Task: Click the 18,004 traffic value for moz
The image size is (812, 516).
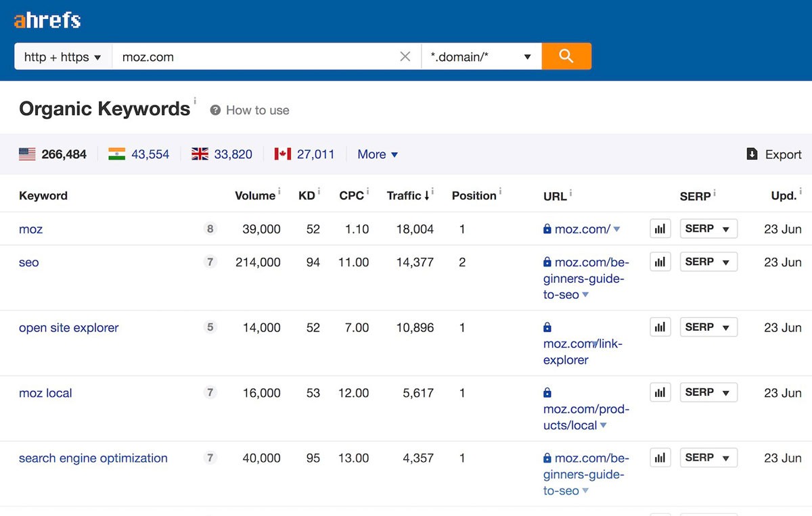Action: tap(415, 229)
